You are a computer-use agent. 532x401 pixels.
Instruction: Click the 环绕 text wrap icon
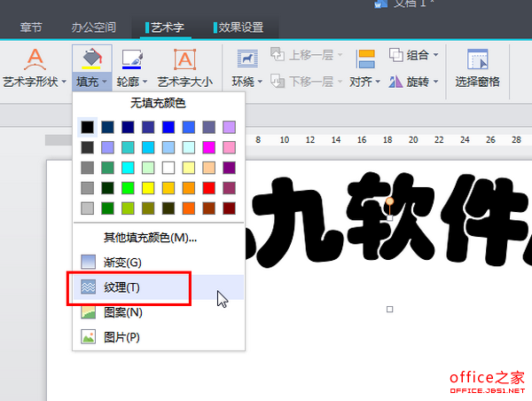click(x=246, y=59)
